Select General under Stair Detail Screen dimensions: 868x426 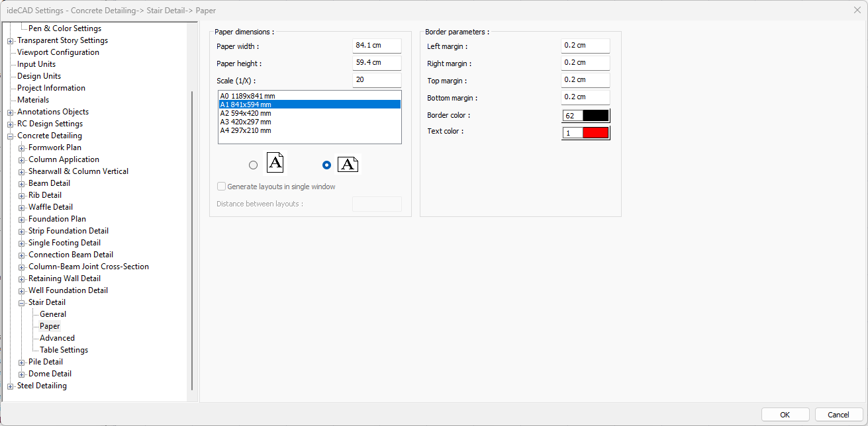tap(53, 314)
